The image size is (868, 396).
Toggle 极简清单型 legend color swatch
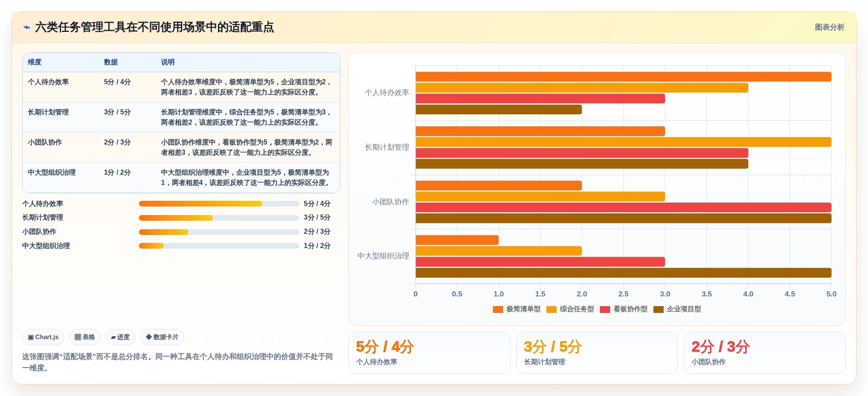point(498,310)
